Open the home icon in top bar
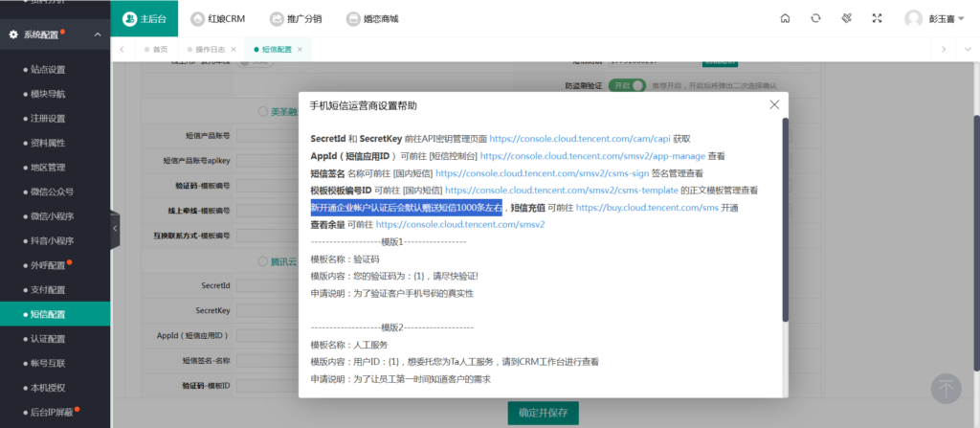 [785, 19]
